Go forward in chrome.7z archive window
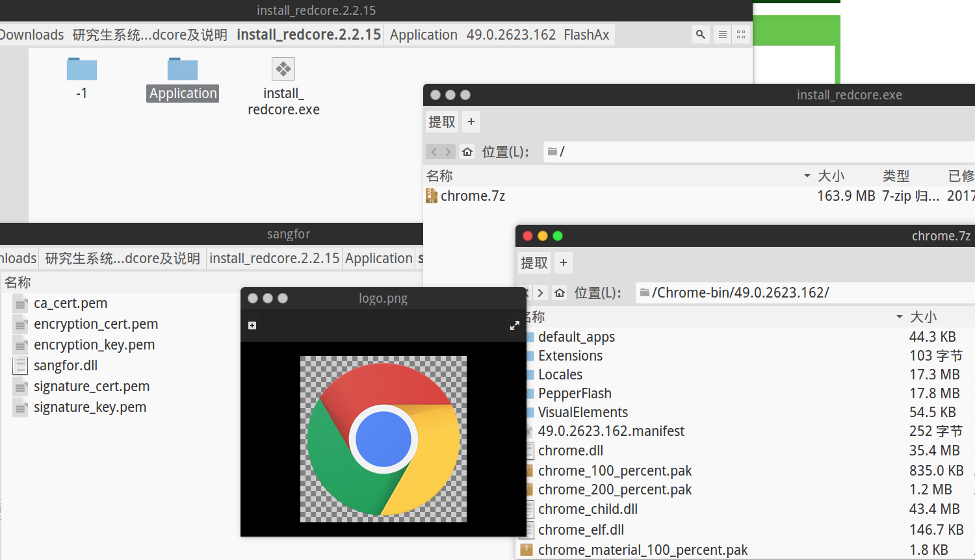975x560 pixels. click(540, 293)
